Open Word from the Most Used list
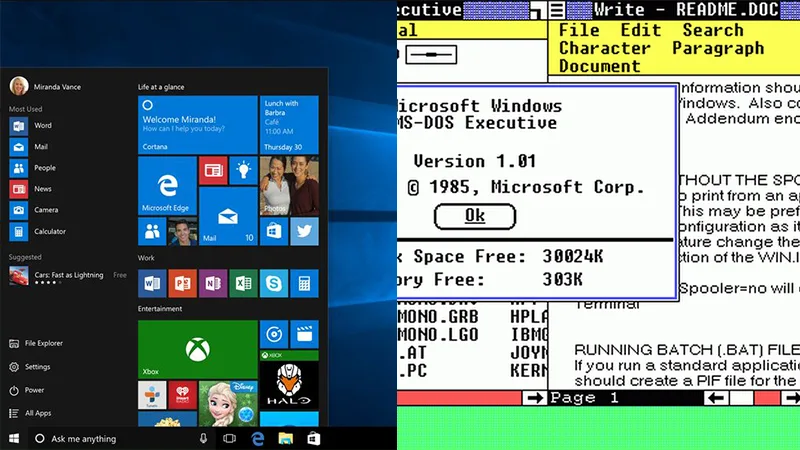800x450 pixels. [31, 126]
